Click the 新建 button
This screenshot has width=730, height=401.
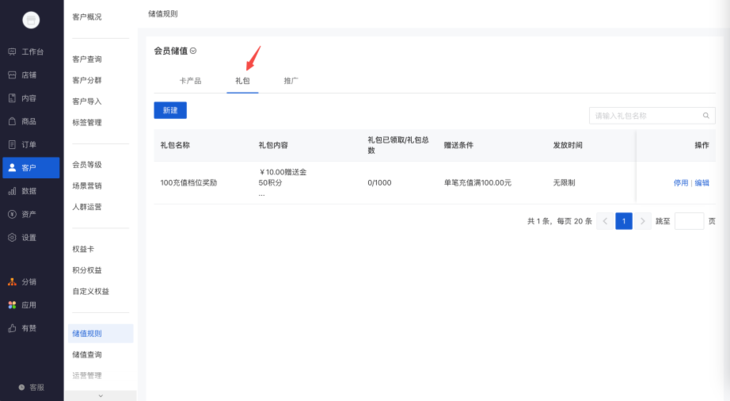[170, 111]
